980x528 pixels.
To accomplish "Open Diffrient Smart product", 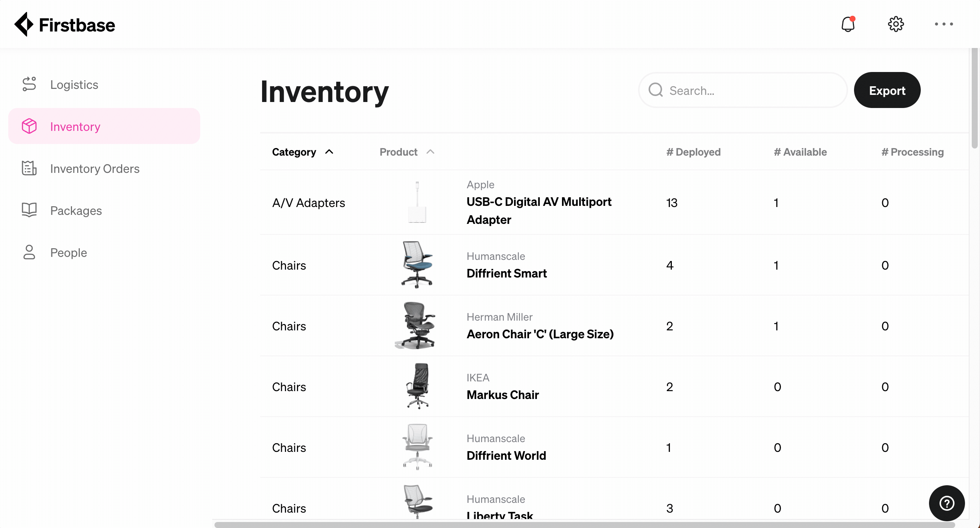I will tap(507, 273).
